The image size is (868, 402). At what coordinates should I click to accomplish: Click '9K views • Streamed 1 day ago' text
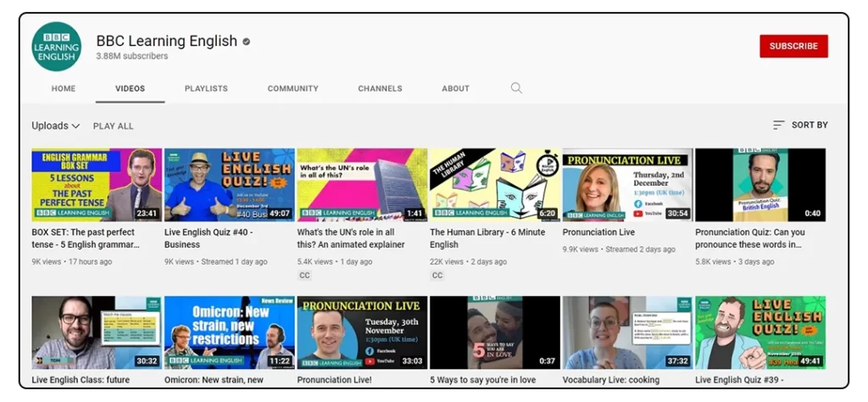pyautogui.click(x=216, y=261)
